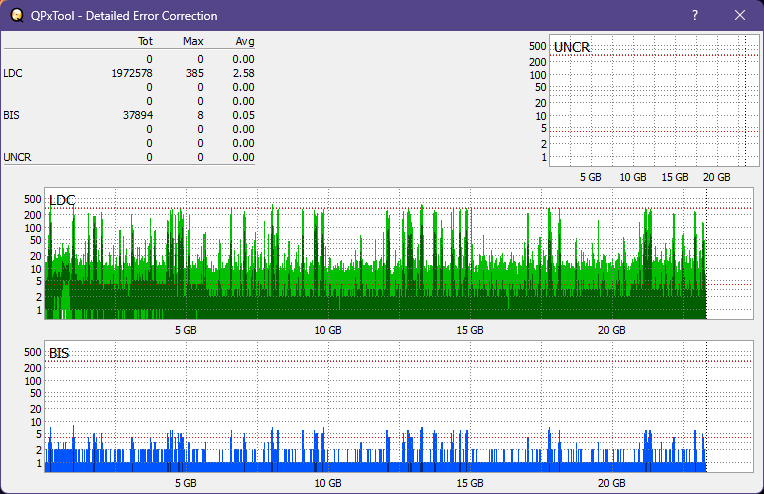Viewport: 764px width, 494px height.
Task: Click the Avg column header
Action: point(245,41)
